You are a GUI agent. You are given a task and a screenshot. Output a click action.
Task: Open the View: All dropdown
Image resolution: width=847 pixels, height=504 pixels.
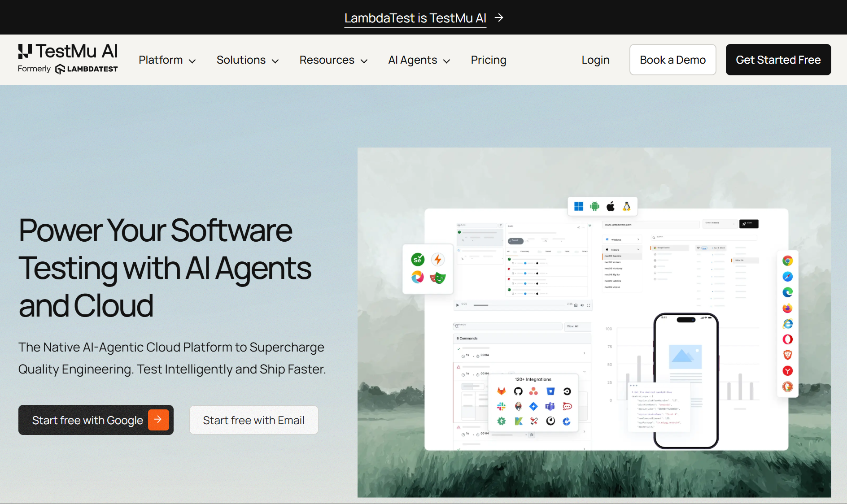[578, 326]
